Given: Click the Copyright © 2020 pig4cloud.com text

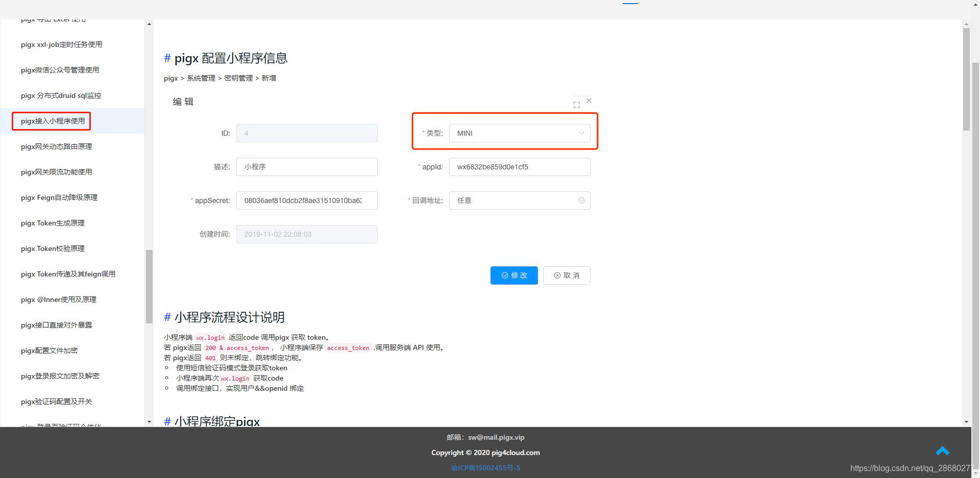Looking at the screenshot, I should click(x=485, y=452).
